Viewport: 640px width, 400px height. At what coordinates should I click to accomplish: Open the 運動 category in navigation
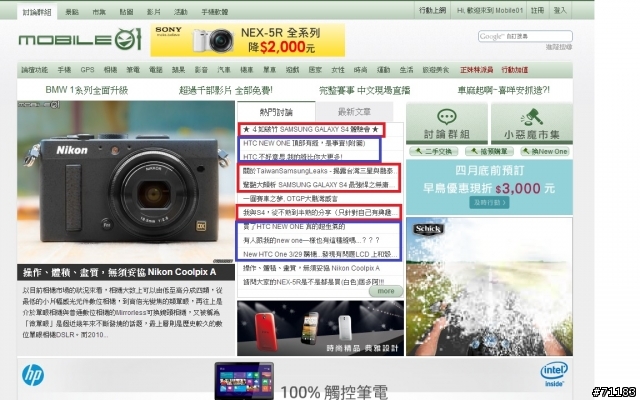[x=383, y=70]
